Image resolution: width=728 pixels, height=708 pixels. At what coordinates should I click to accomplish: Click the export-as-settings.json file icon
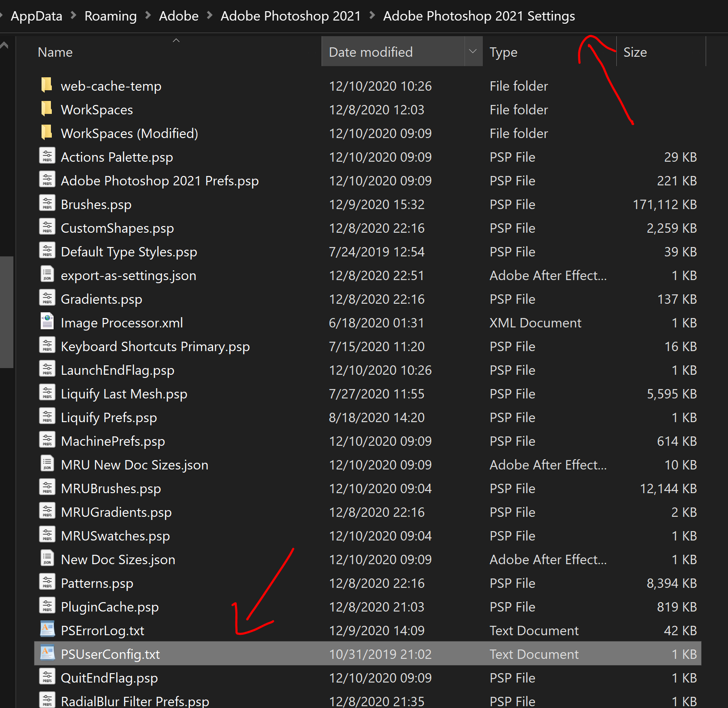(x=47, y=274)
